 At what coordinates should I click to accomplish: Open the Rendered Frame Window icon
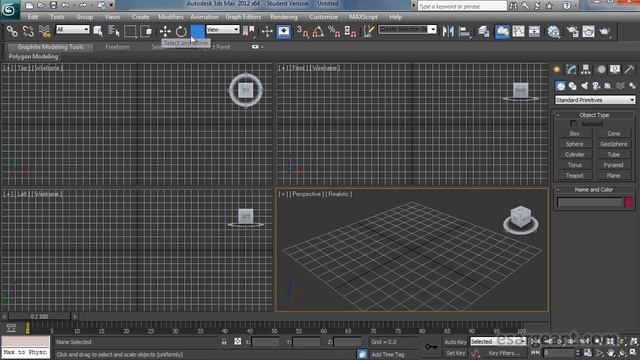tap(588, 31)
